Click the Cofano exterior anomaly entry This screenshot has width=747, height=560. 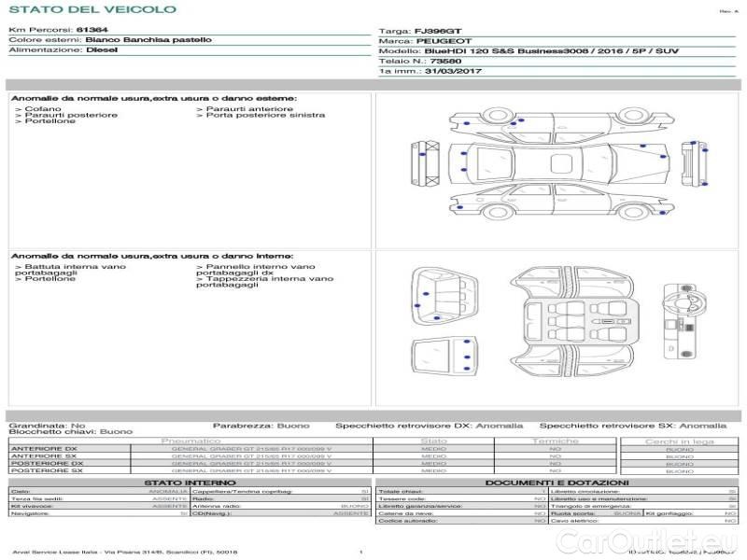coord(38,109)
